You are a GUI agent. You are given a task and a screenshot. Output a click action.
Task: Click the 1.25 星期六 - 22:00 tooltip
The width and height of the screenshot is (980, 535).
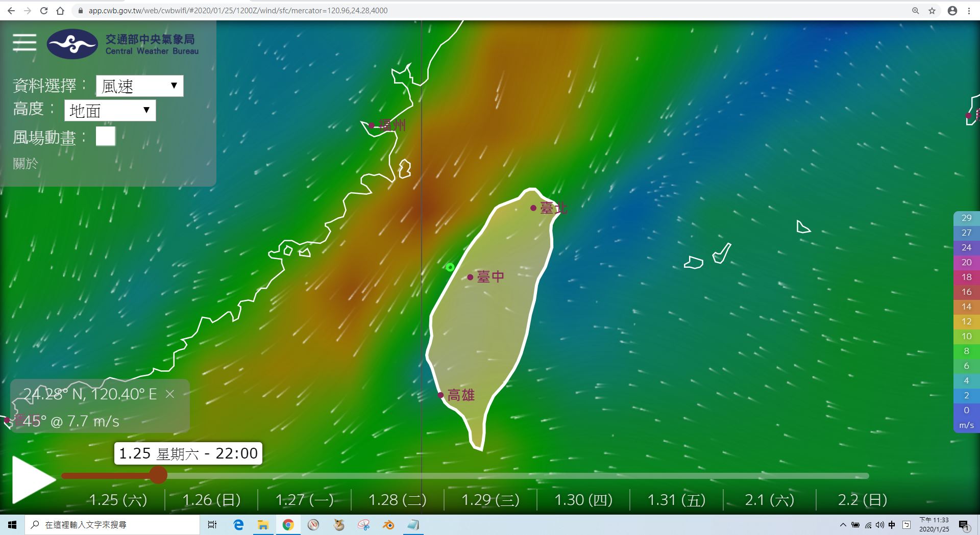(188, 453)
